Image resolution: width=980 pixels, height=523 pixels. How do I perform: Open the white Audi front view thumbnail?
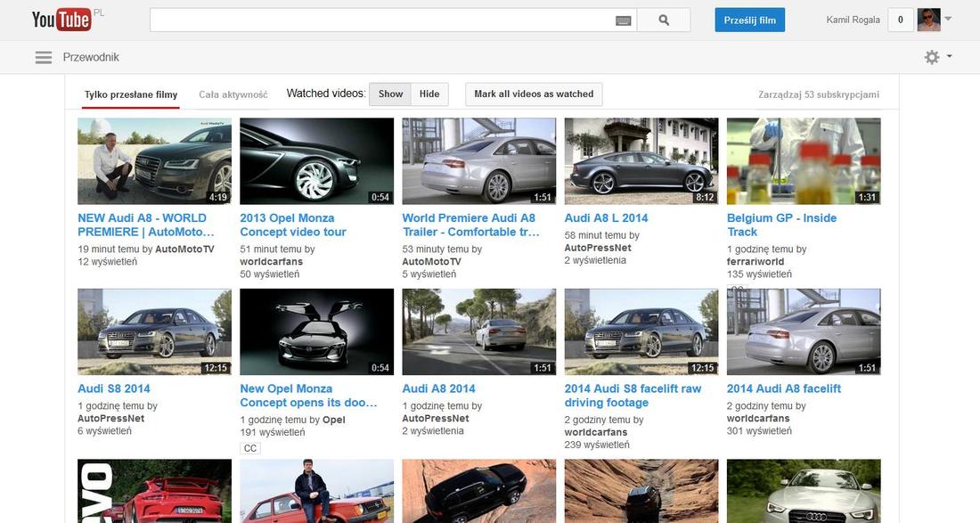tap(804, 491)
